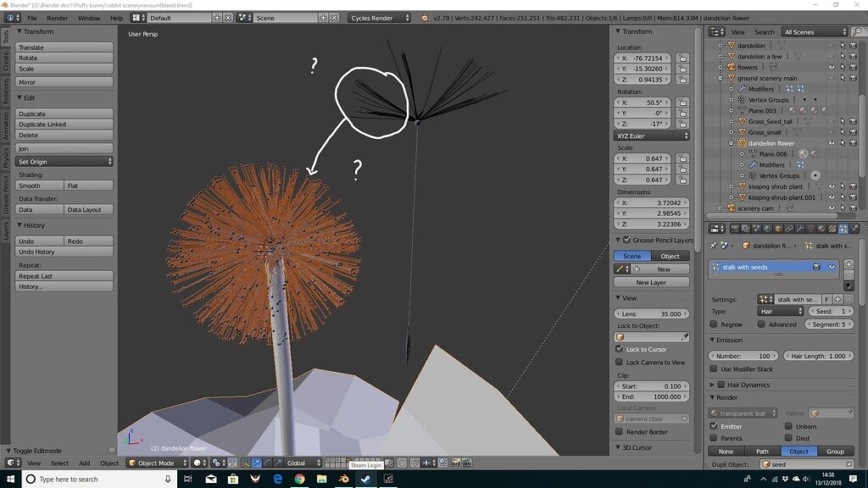Viewport: 868px width, 488px height.
Task: Open Google Chrome from the taskbar
Action: click(x=301, y=477)
